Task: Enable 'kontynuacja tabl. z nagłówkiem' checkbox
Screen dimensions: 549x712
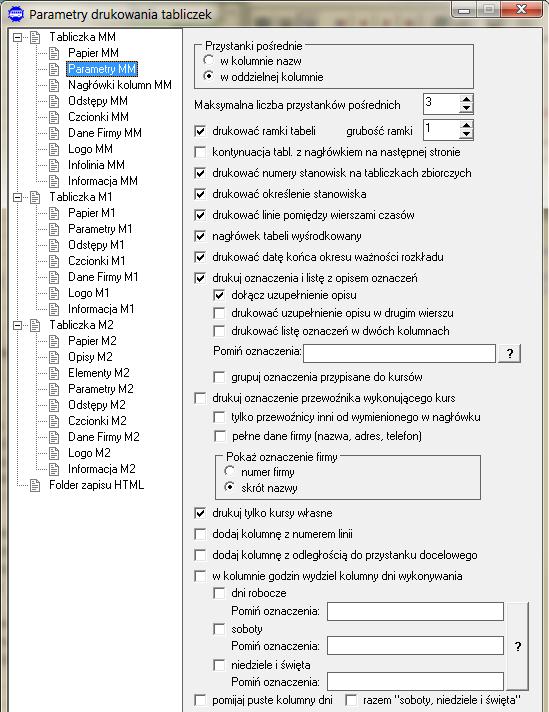Action: [200, 152]
